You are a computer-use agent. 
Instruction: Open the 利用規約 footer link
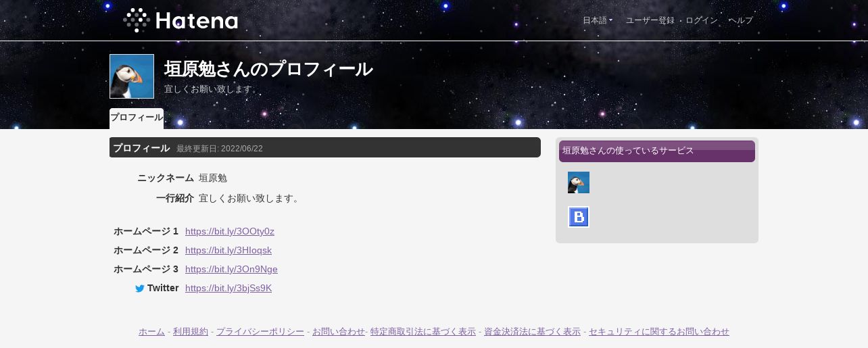[191, 331]
